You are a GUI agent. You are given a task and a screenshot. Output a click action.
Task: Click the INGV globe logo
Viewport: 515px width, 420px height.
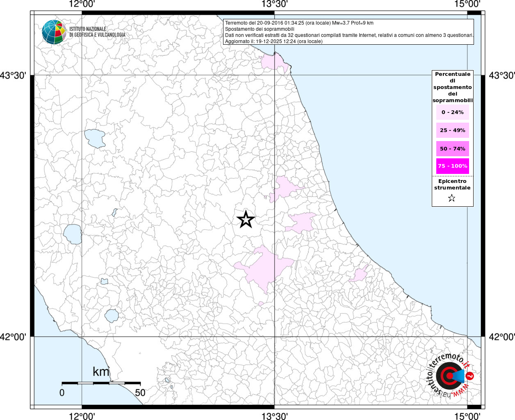point(54,32)
